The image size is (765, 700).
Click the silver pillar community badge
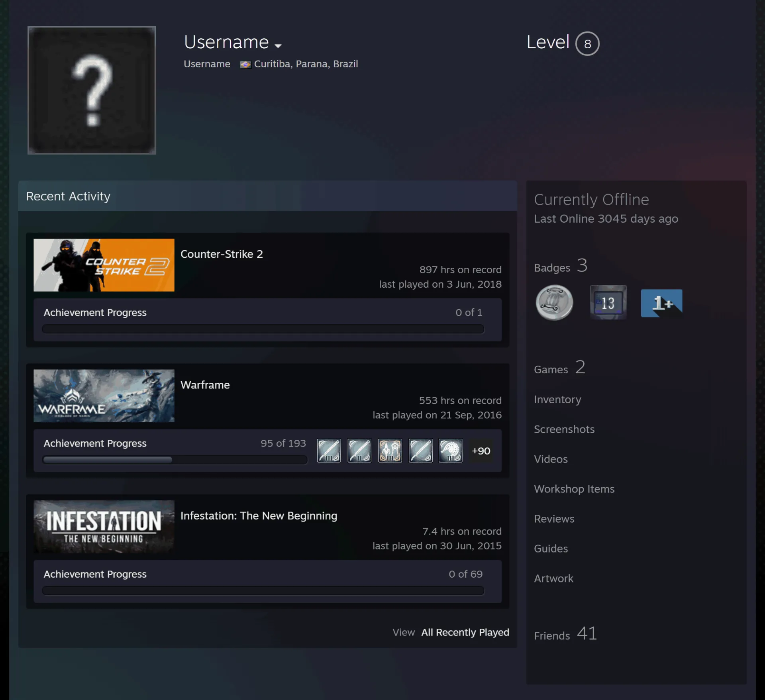pos(554,303)
